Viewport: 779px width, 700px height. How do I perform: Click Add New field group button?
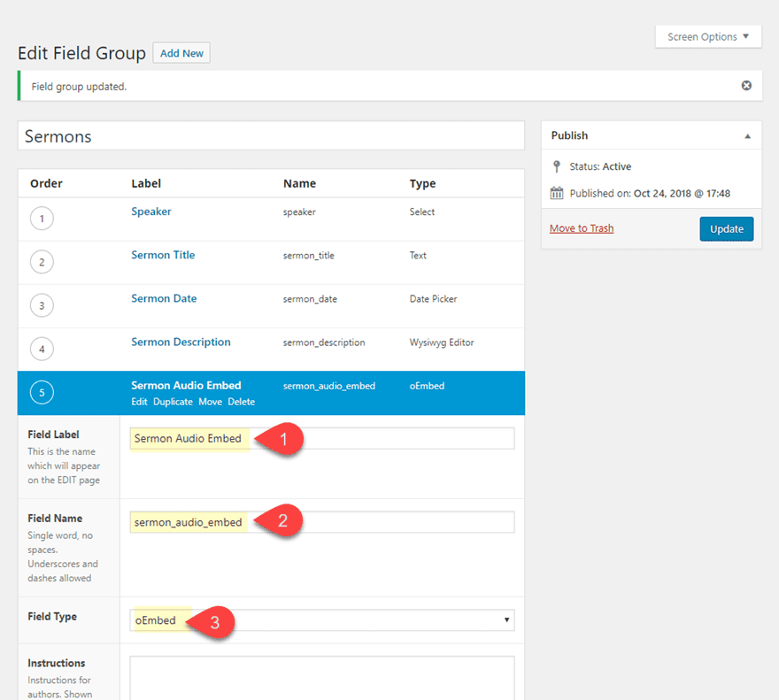[x=181, y=53]
